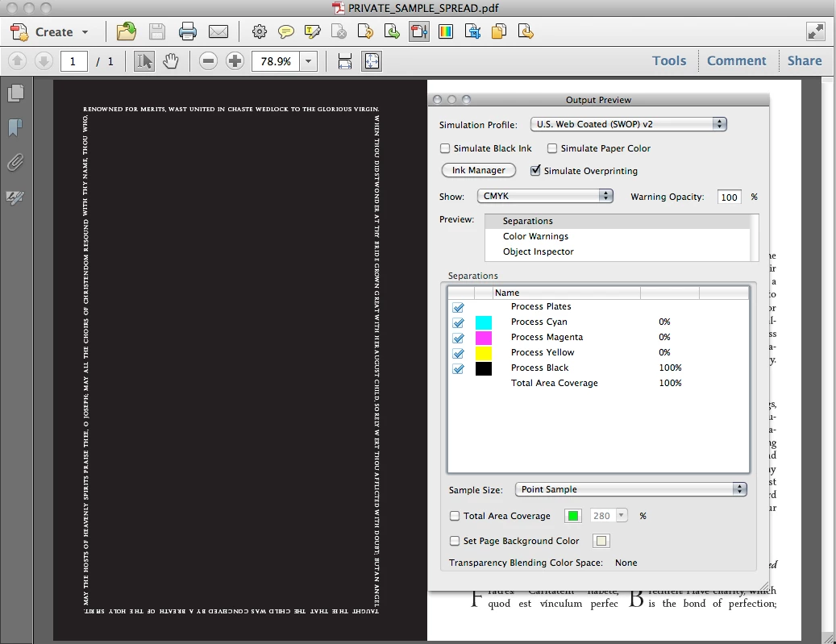Enable the Total Area Coverage checkbox
This screenshot has width=836, height=644.
pyautogui.click(x=455, y=516)
